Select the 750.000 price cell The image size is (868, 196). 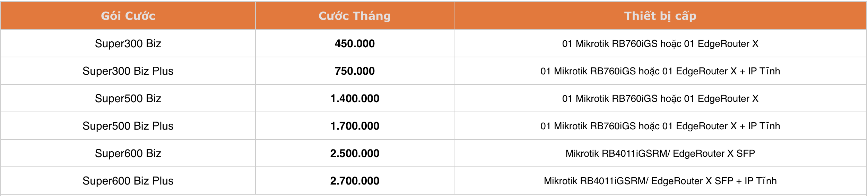[x=354, y=71]
